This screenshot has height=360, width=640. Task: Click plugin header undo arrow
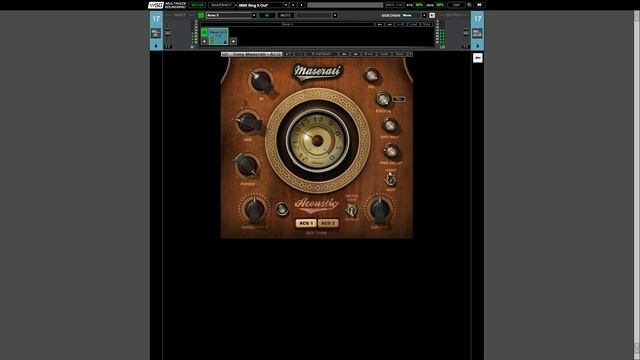click(288, 54)
